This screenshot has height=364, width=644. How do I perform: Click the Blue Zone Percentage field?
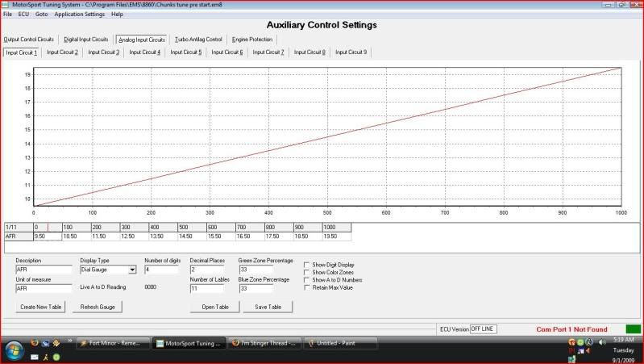point(256,289)
